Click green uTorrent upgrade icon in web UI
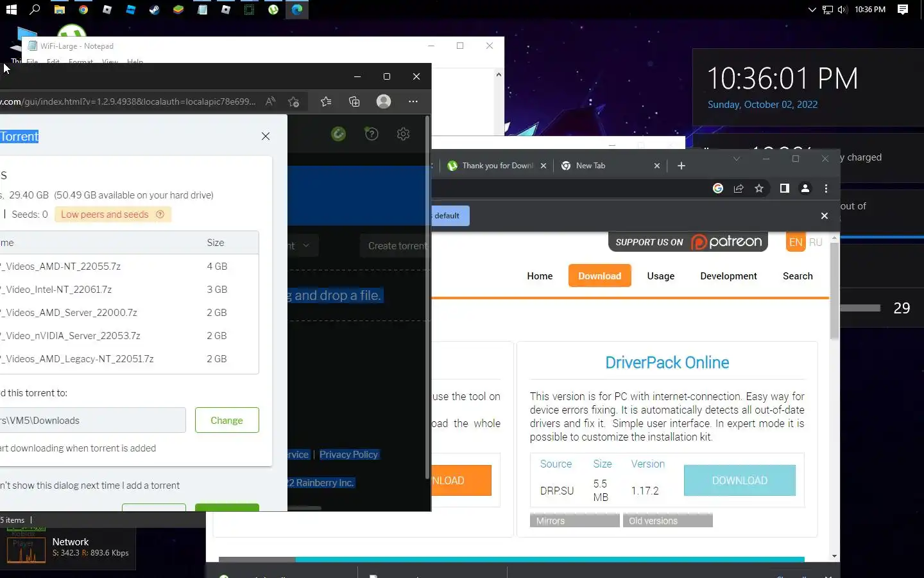Image resolution: width=924 pixels, height=578 pixels. pyautogui.click(x=339, y=134)
